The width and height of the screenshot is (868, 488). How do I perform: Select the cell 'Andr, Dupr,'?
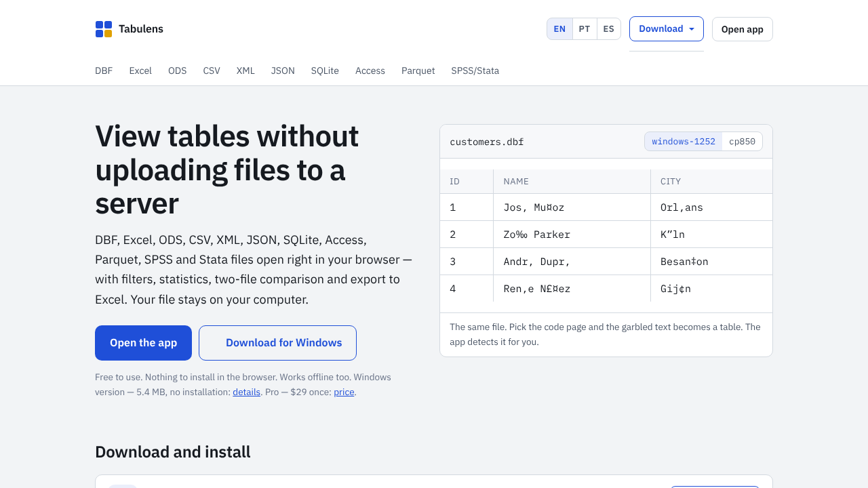572,262
